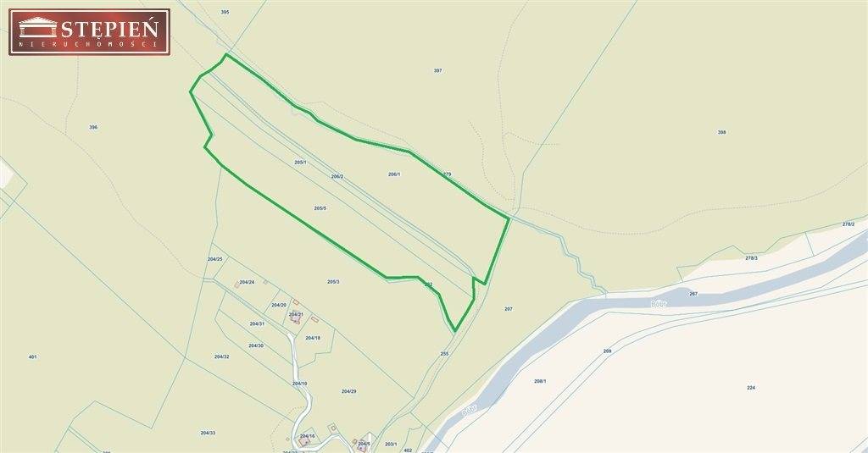Click the Stępień Nieruchomości logo
This screenshot has width=868, height=453.
(x=90, y=32)
